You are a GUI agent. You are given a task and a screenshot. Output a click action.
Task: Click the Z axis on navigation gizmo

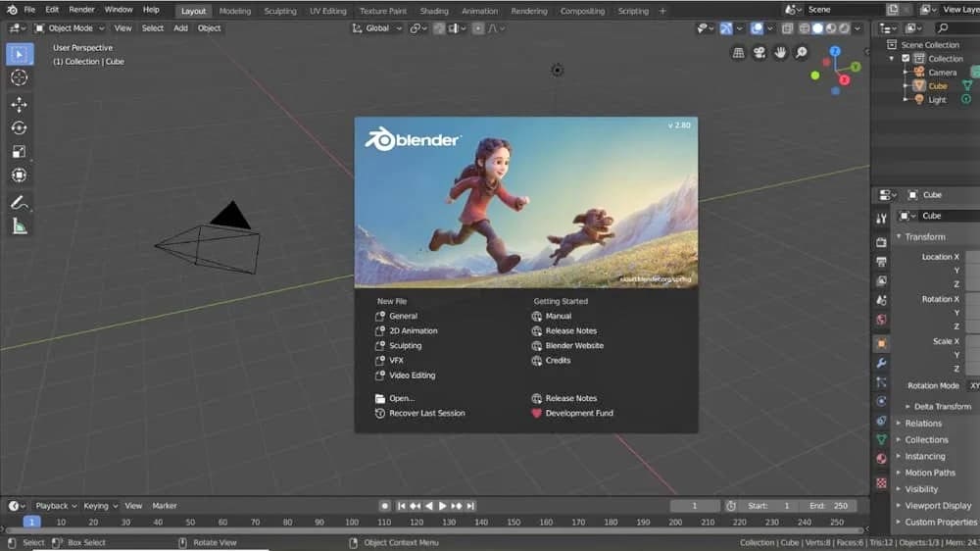coord(835,51)
